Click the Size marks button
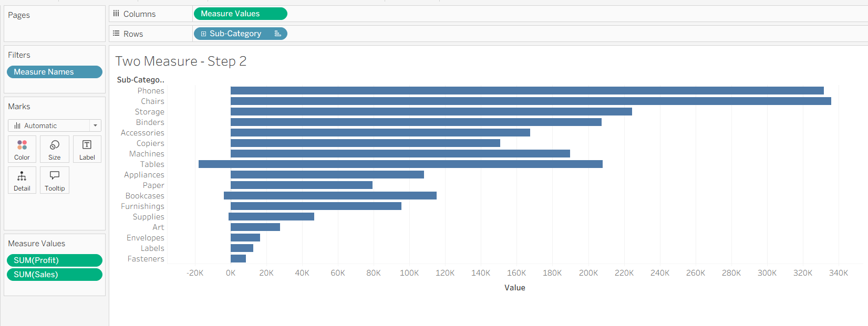The width and height of the screenshot is (868, 326). (x=54, y=149)
